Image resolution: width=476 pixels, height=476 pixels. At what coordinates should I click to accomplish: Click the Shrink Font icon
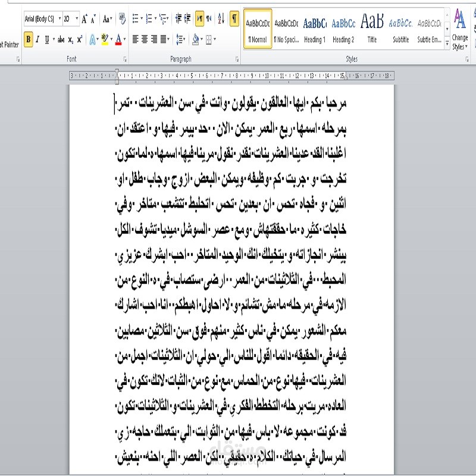(93, 19)
